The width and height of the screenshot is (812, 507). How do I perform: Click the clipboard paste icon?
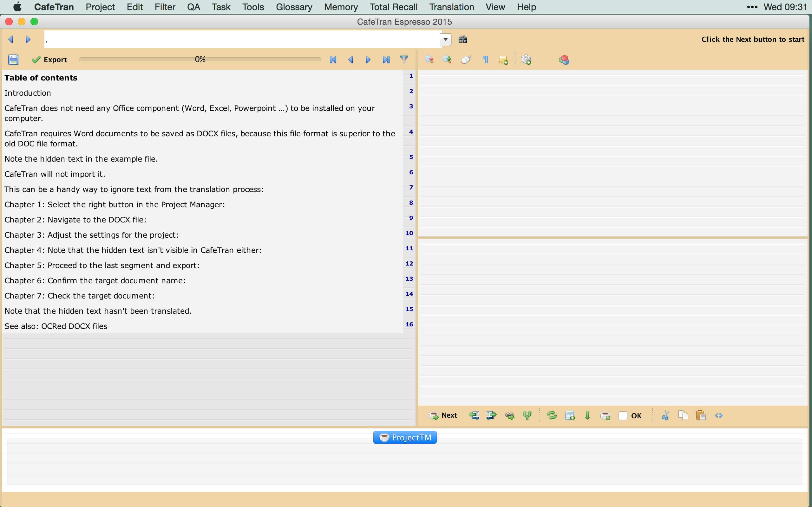tap(701, 415)
